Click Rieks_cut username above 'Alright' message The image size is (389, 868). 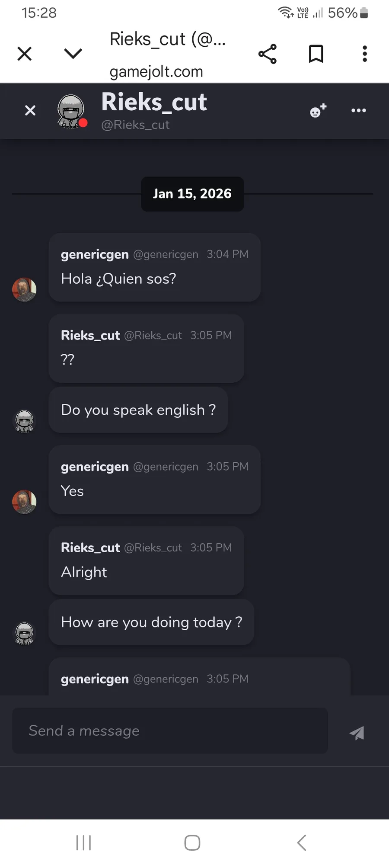90,548
